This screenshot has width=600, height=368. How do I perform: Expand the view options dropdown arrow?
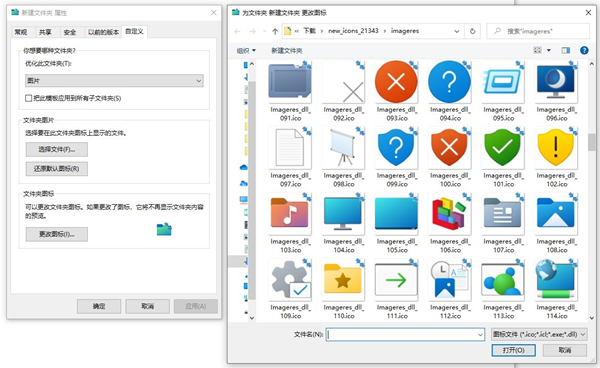coord(549,50)
